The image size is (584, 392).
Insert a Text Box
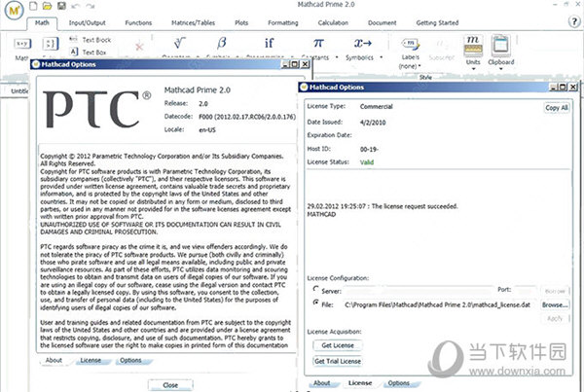coord(89,53)
